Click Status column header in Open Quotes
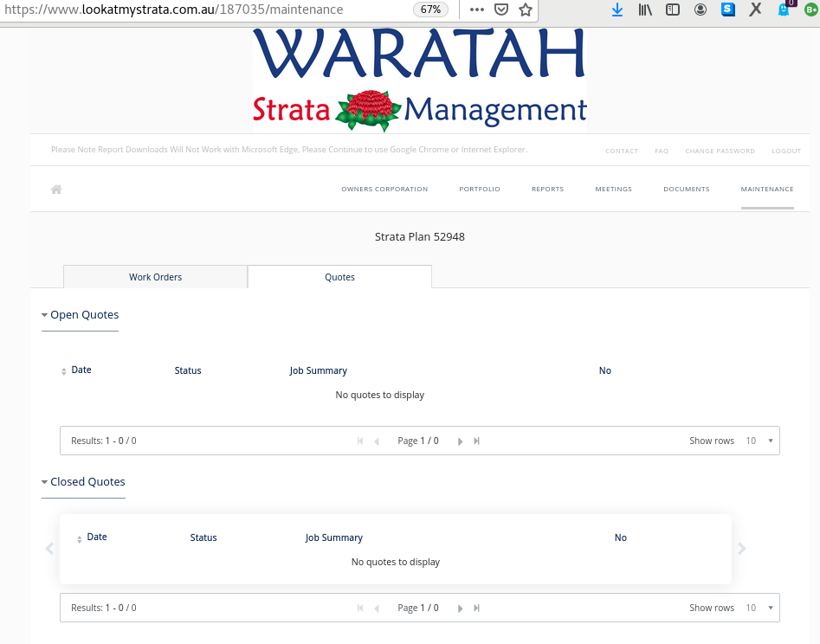820x644 pixels. click(188, 370)
